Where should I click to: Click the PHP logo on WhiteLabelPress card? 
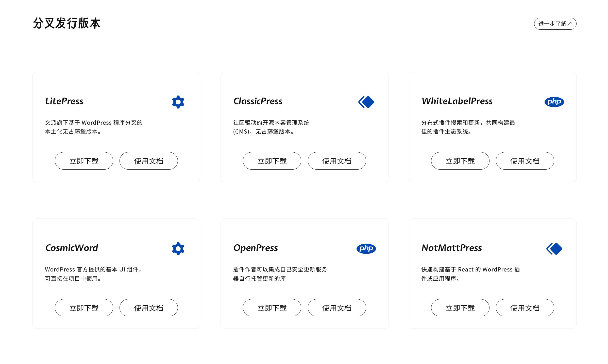[554, 102]
